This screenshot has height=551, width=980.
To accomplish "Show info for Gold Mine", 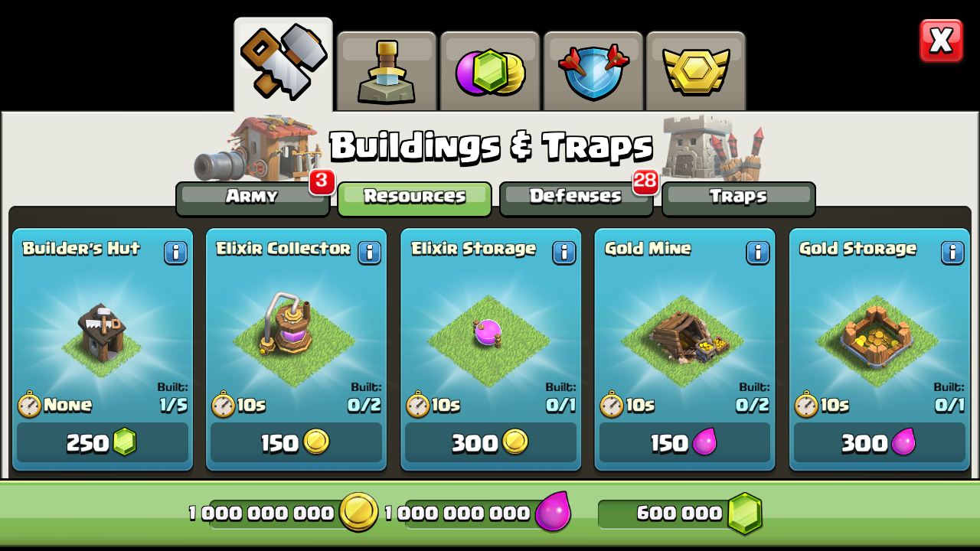I will tap(757, 253).
